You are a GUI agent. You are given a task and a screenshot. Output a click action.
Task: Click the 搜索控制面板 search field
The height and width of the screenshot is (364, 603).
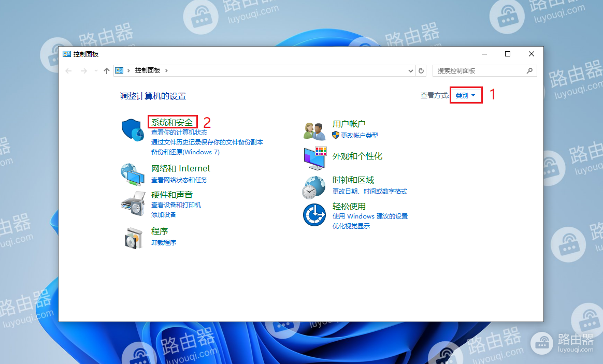(484, 71)
